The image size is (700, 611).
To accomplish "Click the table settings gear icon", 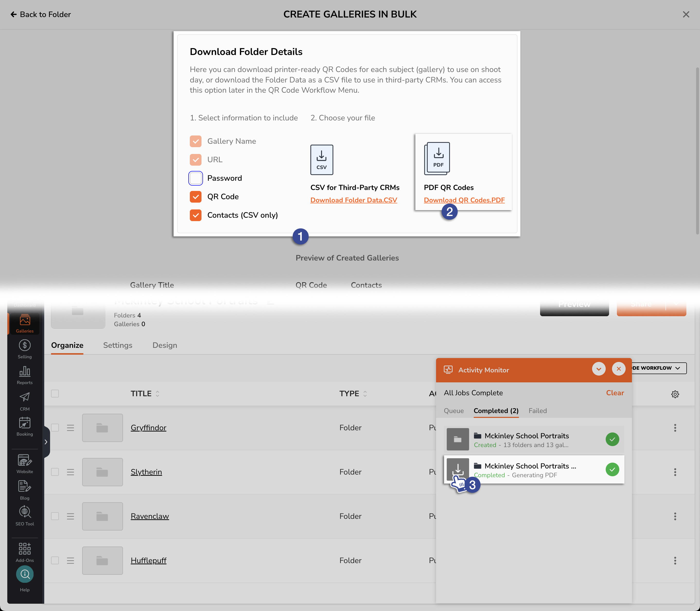I will pyautogui.click(x=675, y=394).
